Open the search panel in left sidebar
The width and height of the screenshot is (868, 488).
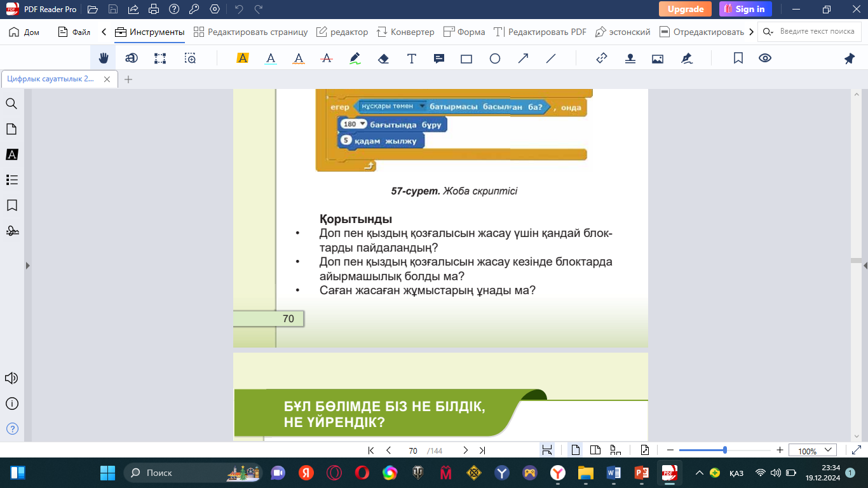(x=11, y=104)
